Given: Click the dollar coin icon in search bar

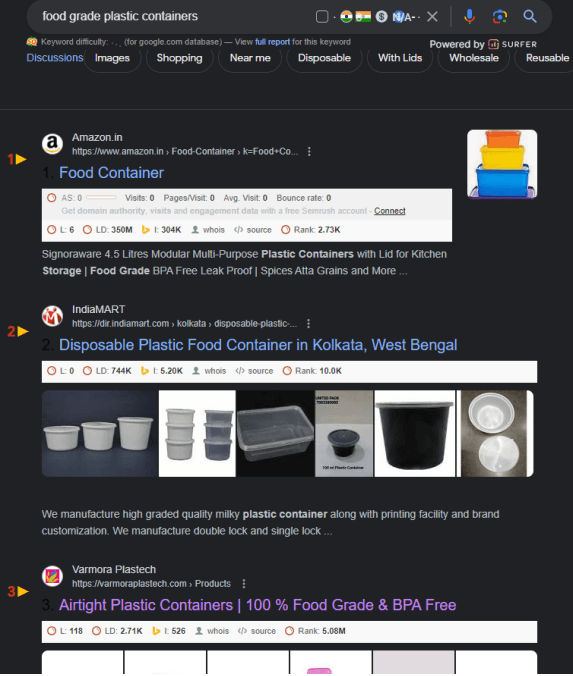Looking at the screenshot, I should coord(381,17).
